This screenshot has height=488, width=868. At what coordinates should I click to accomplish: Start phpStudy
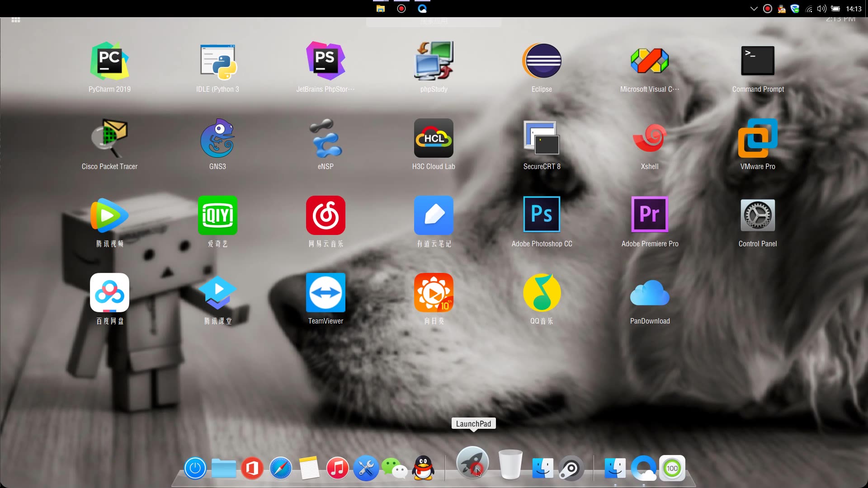434,61
